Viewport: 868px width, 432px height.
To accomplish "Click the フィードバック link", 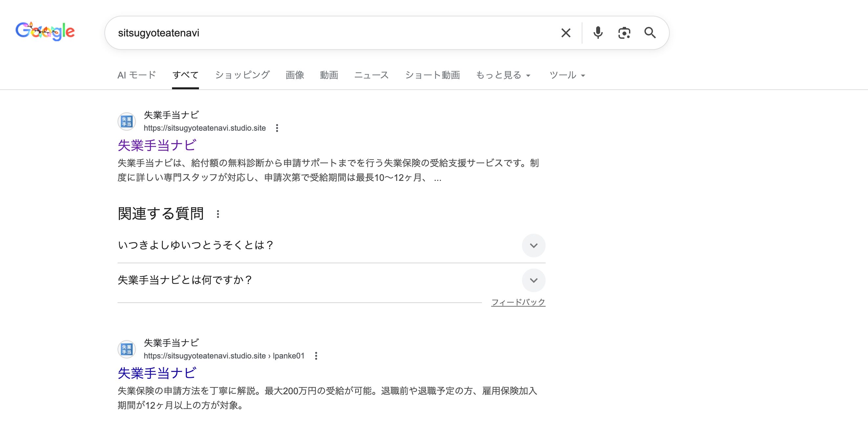I will (x=518, y=302).
